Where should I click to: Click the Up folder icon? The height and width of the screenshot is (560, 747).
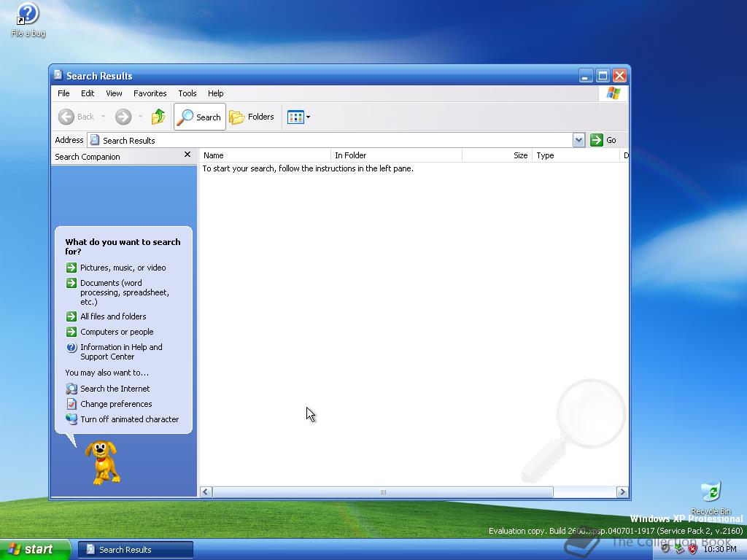point(158,117)
